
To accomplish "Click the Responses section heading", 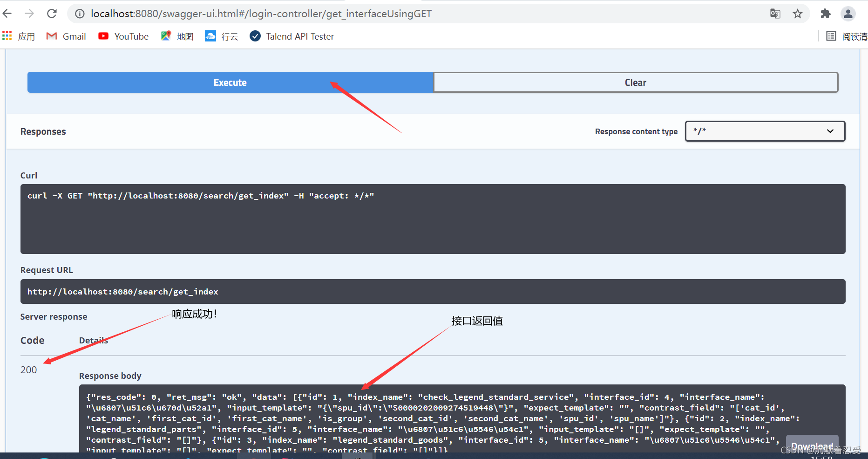I will tap(43, 132).
